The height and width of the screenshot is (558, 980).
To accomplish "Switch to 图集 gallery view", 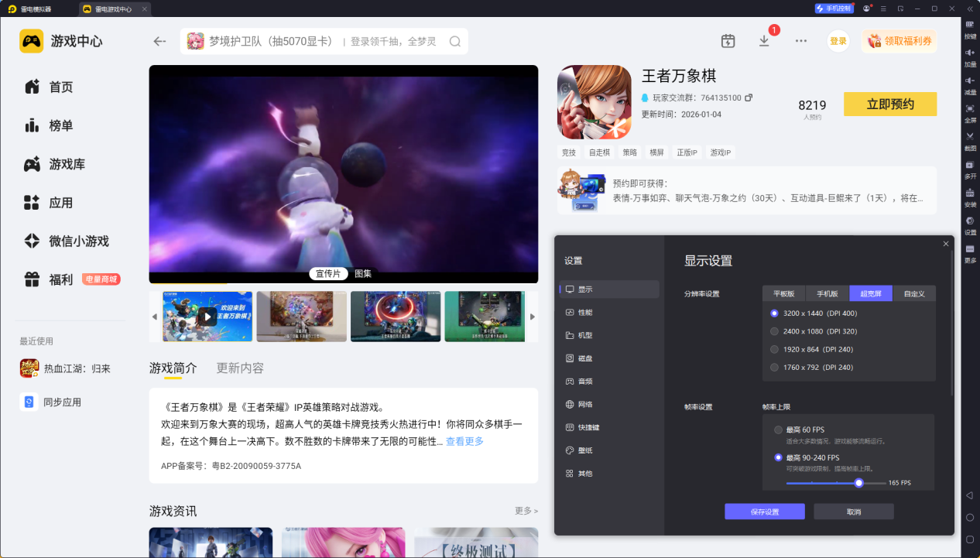I will coord(363,273).
